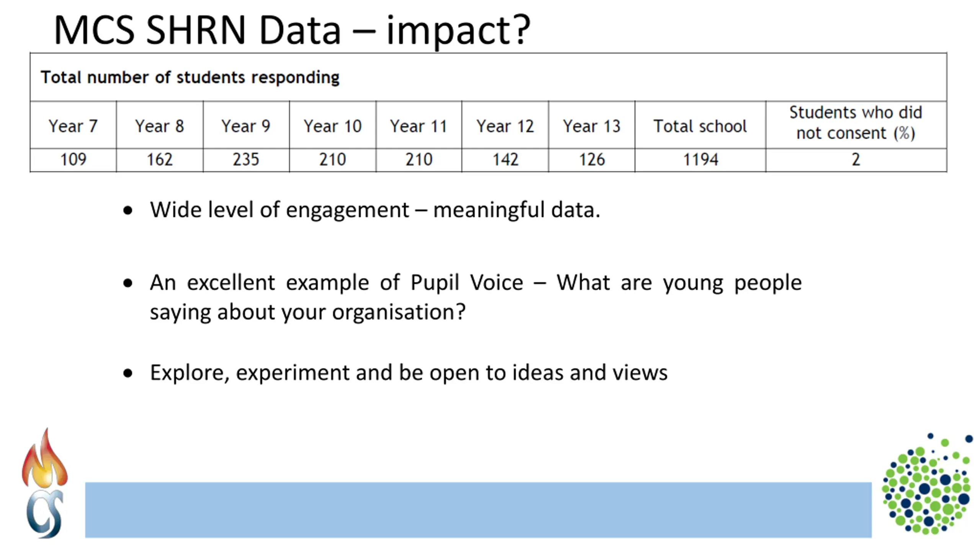This screenshot has width=980, height=551.
Task: Click the cell with value 109
Action: coord(73,160)
